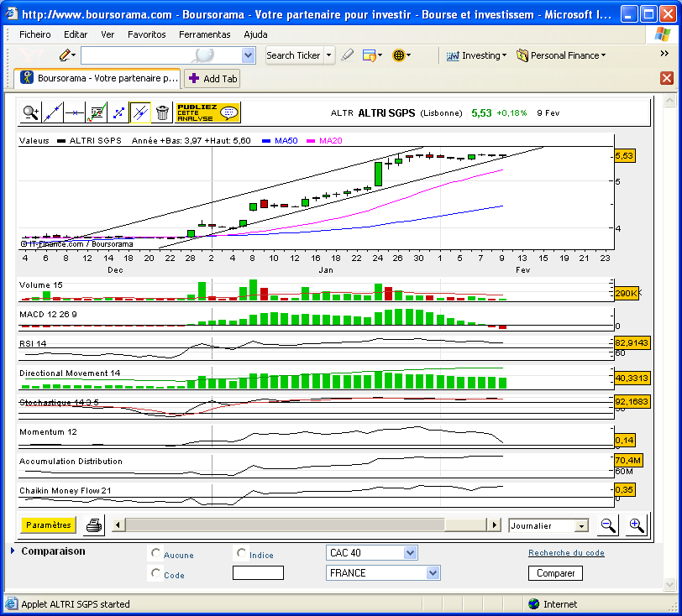682x616 pixels.
Task: Select the horizontal line drawing tool
Action: pyautogui.click(x=75, y=112)
